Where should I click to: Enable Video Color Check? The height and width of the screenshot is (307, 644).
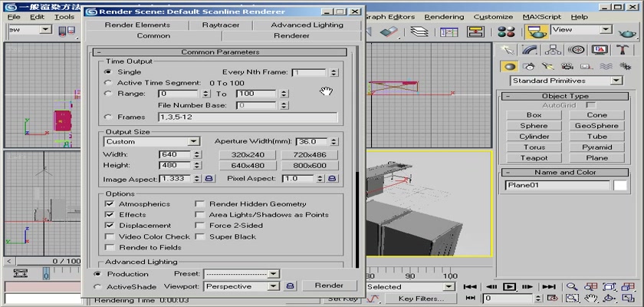pyautogui.click(x=110, y=236)
